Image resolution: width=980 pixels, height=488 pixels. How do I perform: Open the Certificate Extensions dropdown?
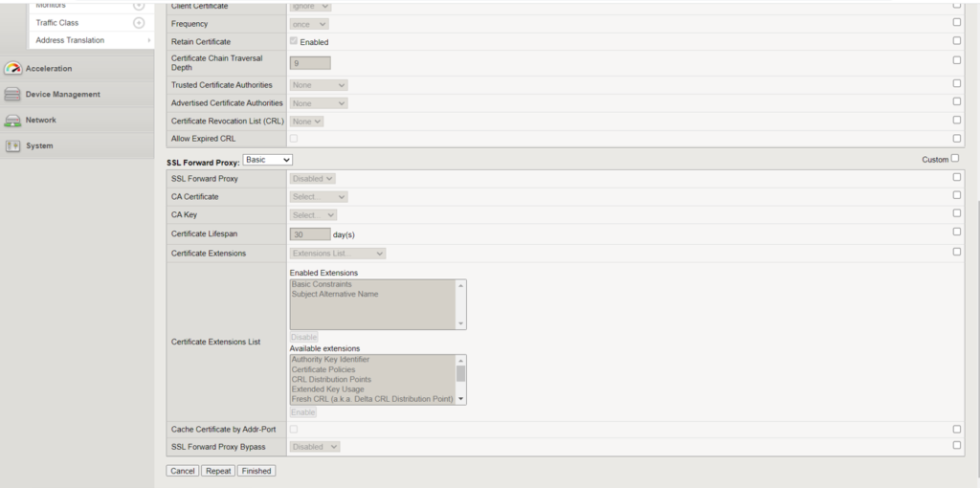(338, 254)
